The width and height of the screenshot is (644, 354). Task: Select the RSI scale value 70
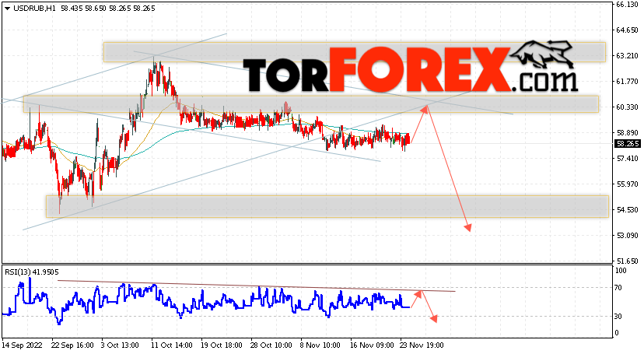tap(618, 288)
